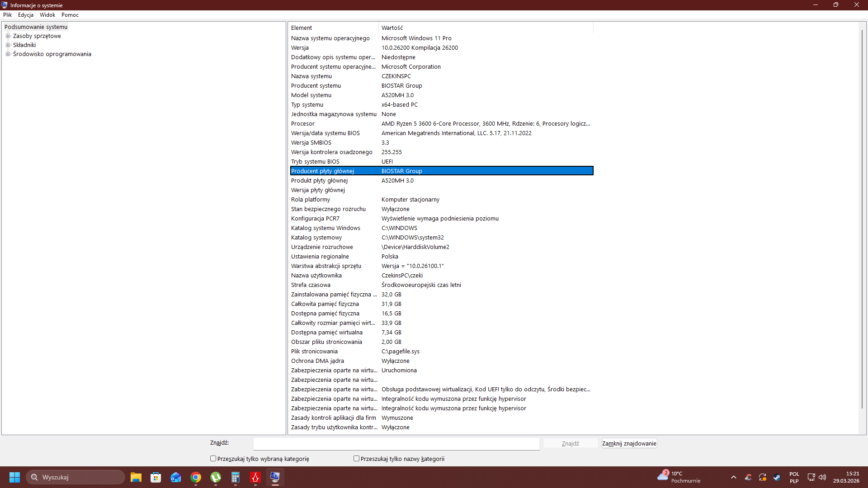Image resolution: width=868 pixels, height=488 pixels.
Task: Click the System Information title bar icon
Action: [x=5, y=5]
